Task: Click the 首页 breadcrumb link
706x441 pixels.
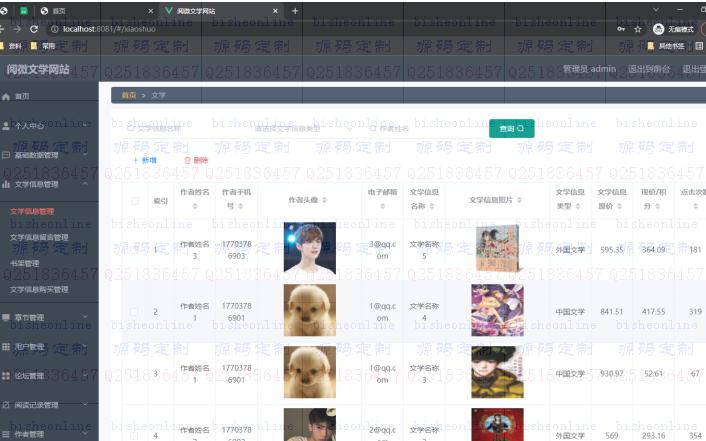Action: click(x=129, y=95)
